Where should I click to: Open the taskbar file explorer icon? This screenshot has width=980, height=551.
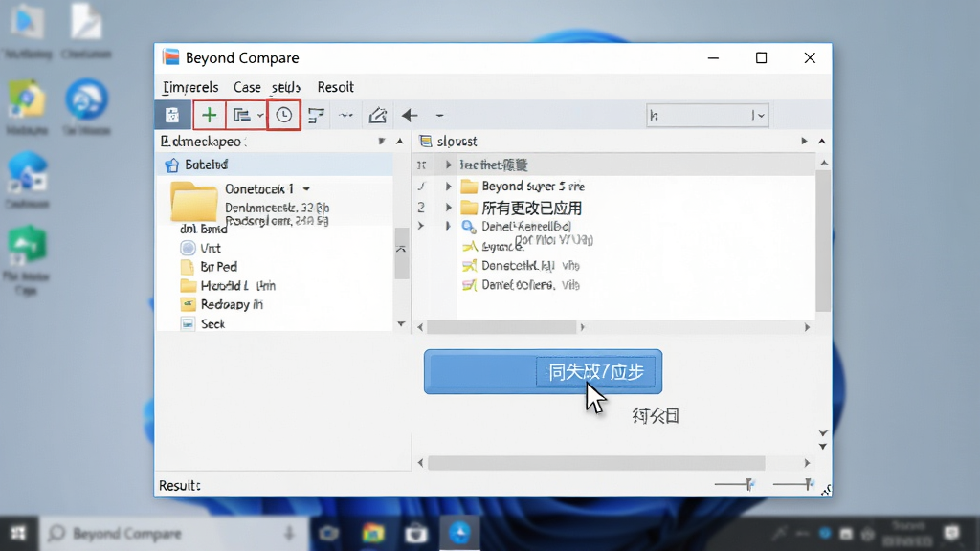(x=373, y=534)
